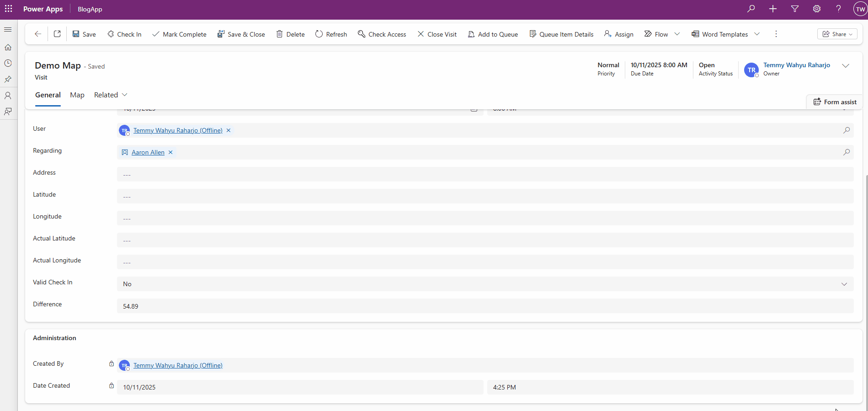The image size is (868, 411).
Task: Open Temmy Wahyu Raharjo owner link
Action: pos(797,65)
